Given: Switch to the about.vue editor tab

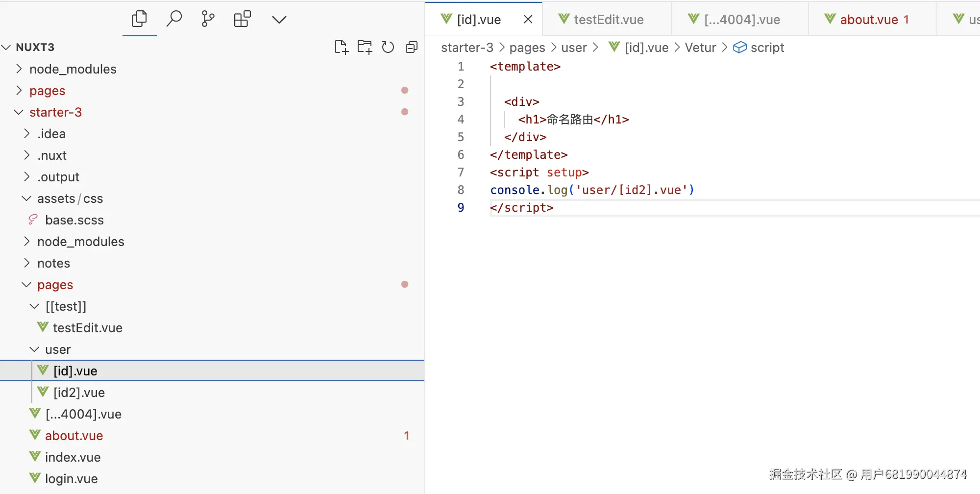Looking at the screenshot, I should point(873,20).
